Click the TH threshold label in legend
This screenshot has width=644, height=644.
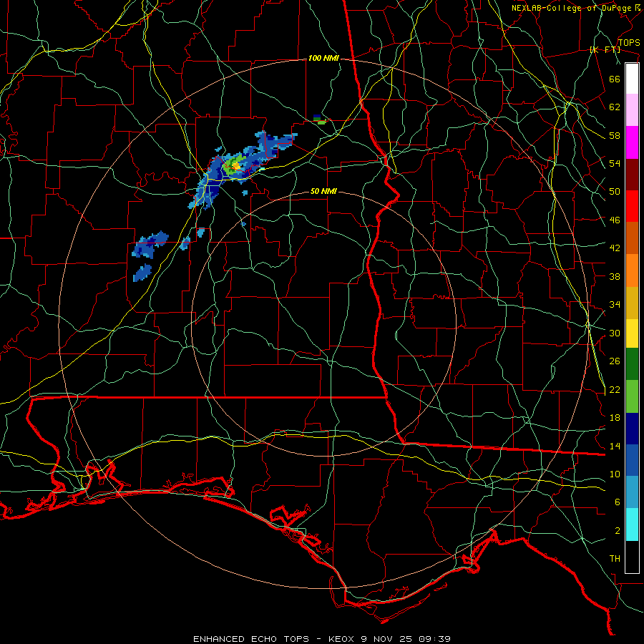[x=615, y=559]
